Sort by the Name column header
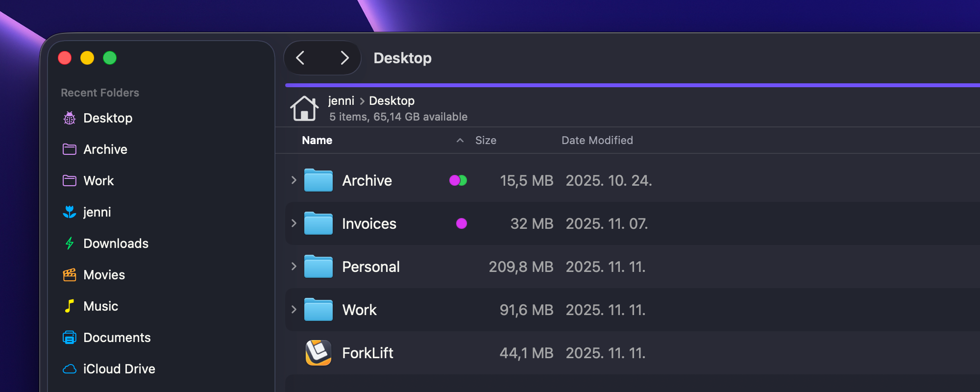The width and height of the screenshot is (980, 392). pyautogui.click(x=317, y=141)
